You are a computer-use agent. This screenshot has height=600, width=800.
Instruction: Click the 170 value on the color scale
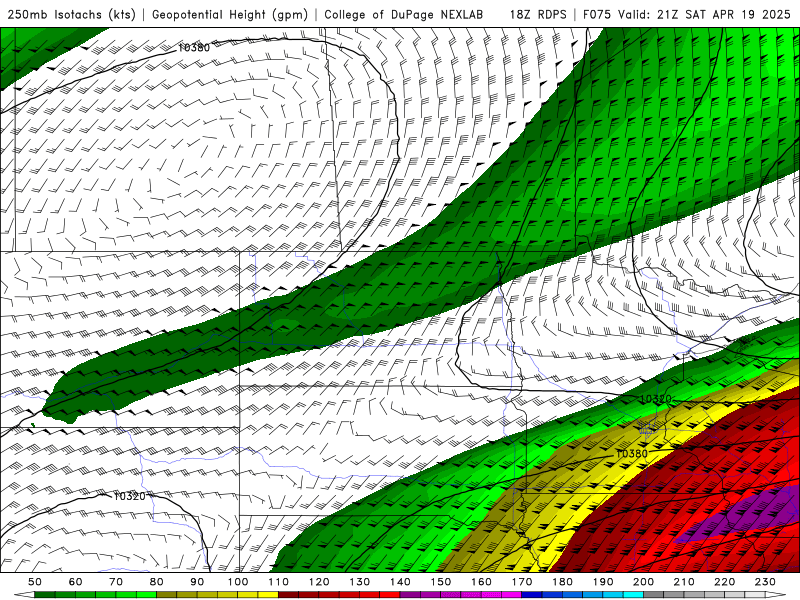522,582
